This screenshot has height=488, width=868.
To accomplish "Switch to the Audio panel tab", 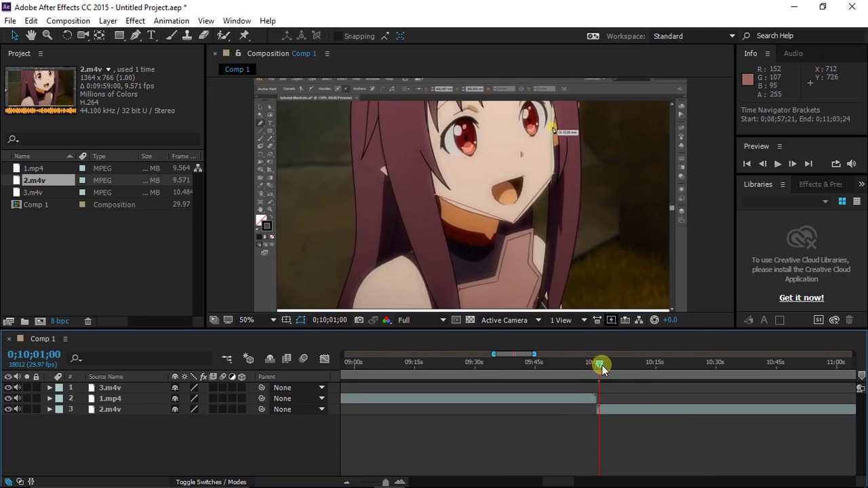I will [793, 54].
